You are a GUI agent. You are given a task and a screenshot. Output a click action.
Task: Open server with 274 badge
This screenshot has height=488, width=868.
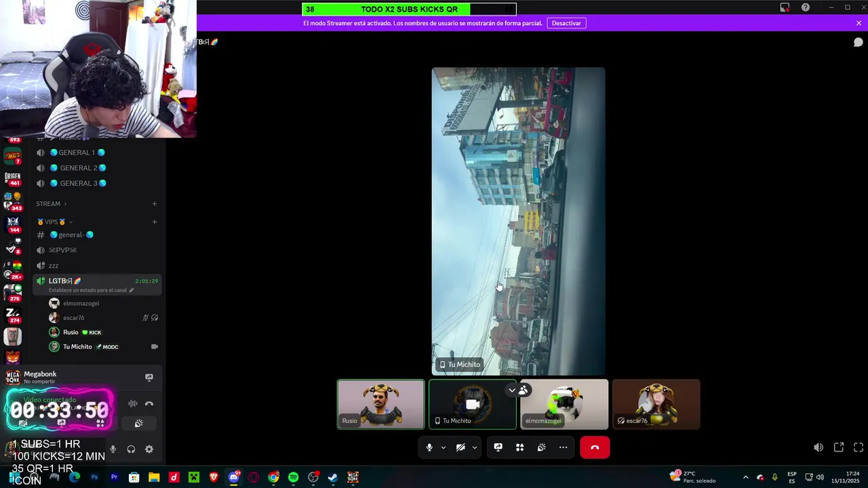click(12, 314)
